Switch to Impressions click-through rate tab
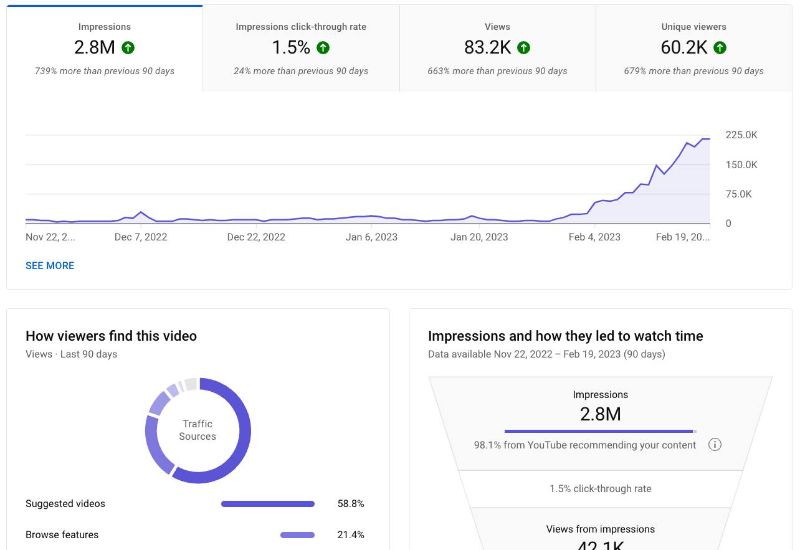This screenshot has height=550, width=800. (x=301, y=48)
